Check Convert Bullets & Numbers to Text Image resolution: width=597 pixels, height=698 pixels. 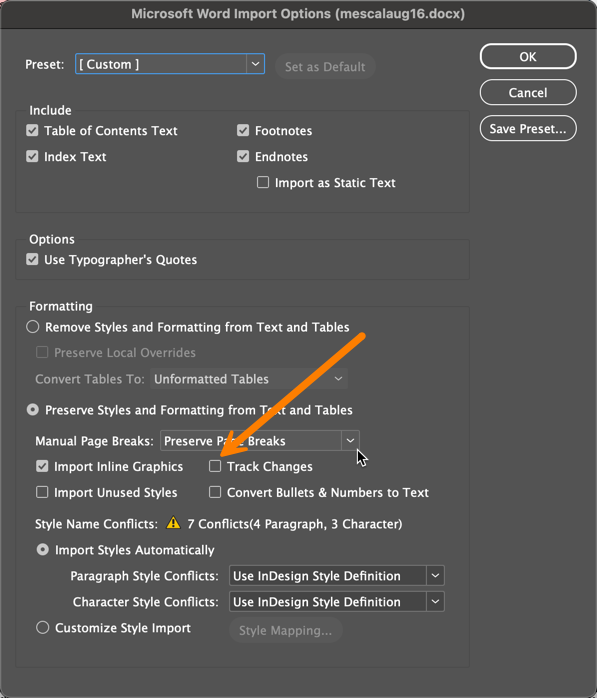tap(215, 492)
